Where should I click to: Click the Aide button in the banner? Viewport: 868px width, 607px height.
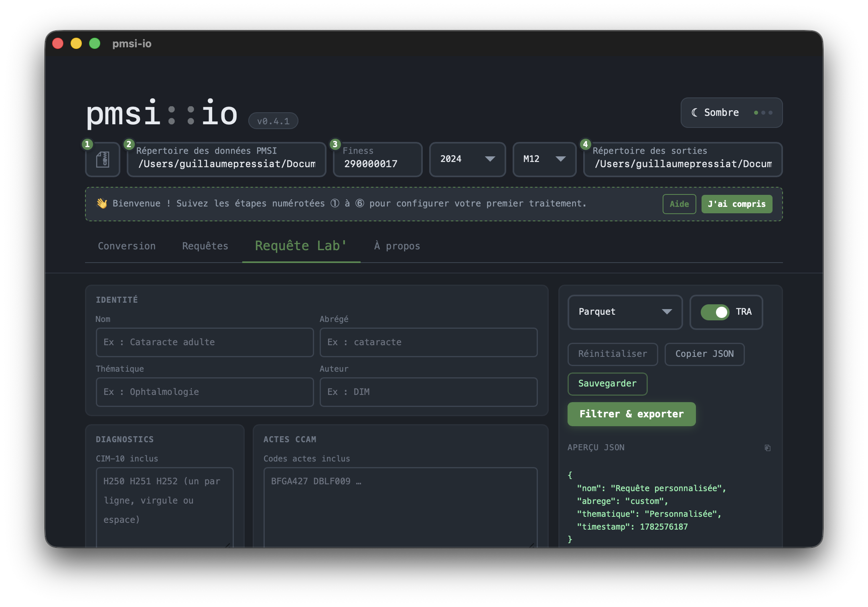point(679,204)
